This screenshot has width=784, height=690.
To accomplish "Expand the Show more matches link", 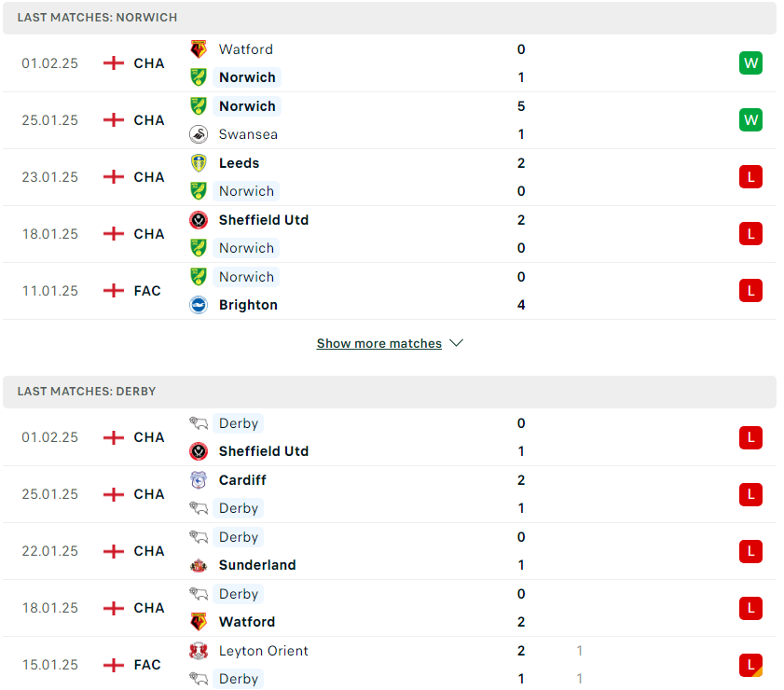I will pyautogui.click(x=379, y=343).
